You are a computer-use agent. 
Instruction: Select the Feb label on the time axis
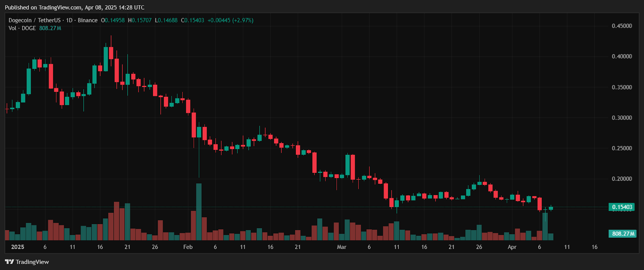(x=188, y=247)
